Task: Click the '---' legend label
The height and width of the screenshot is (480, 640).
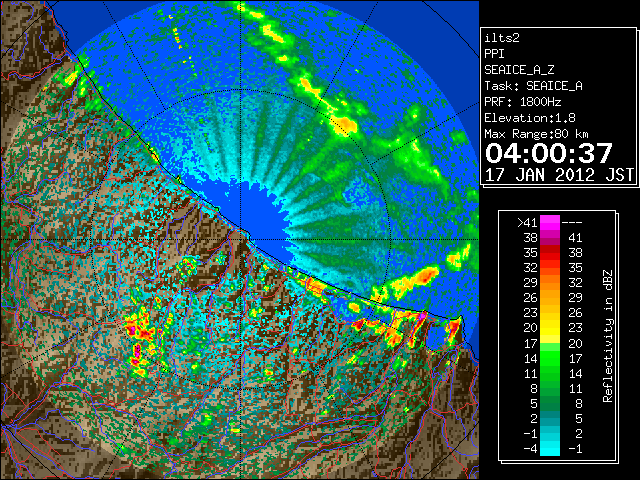Action: tap(572, 222)
